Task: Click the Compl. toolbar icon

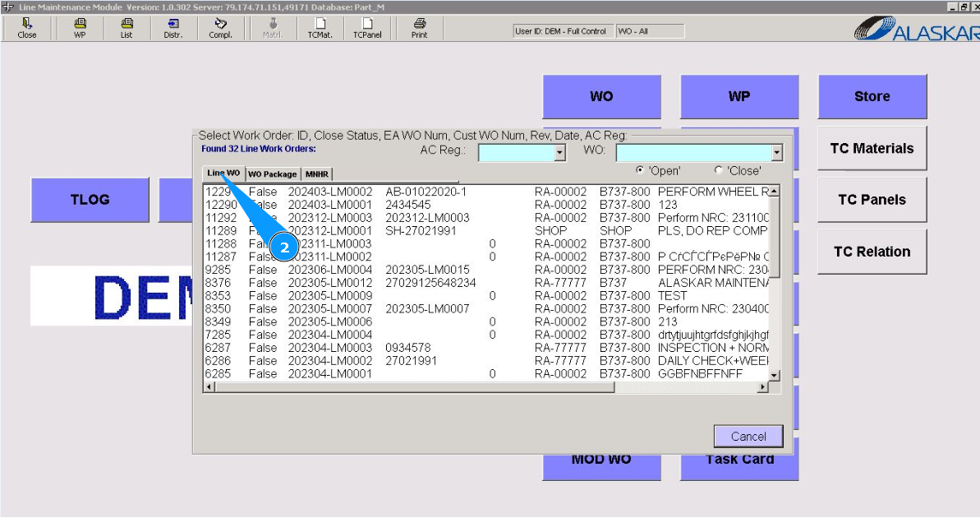Action: pos(220,28)
